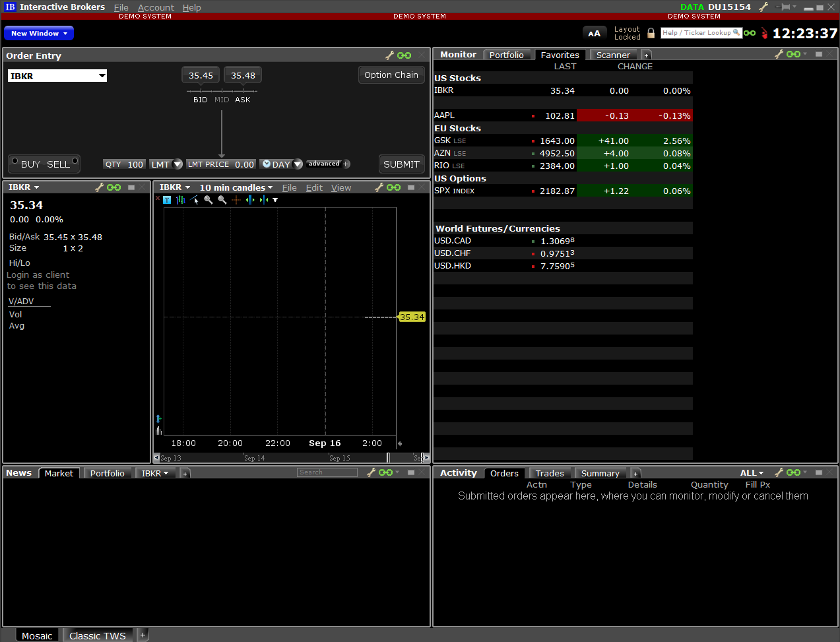Select the AAPL row in Favorites
This screenshot has height=642, width=840.
click(563, 115)
